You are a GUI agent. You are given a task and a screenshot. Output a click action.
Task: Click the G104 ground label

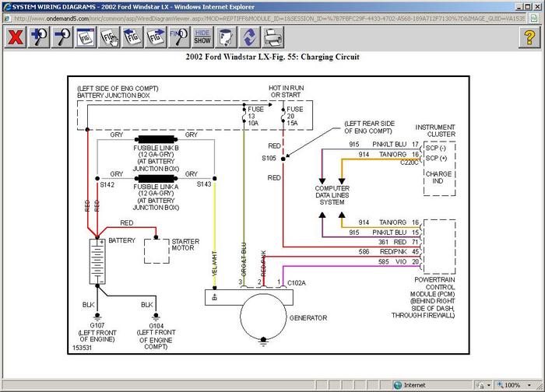(156, 326)
